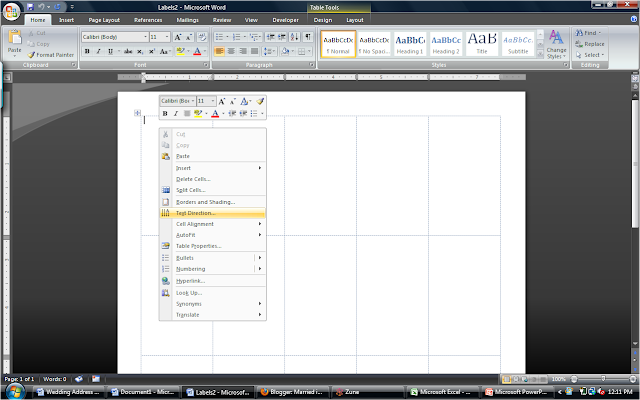
Task: Sort text using the A-Z icon
Action: (x=295, y=37)
